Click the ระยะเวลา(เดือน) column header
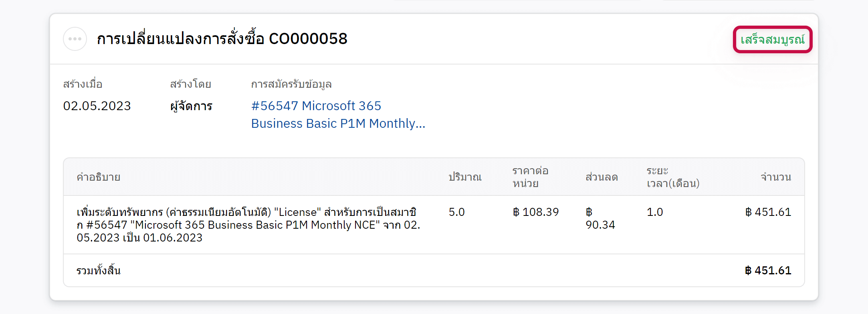This screenshot has height=314, width=868. (x=673, y=177)
